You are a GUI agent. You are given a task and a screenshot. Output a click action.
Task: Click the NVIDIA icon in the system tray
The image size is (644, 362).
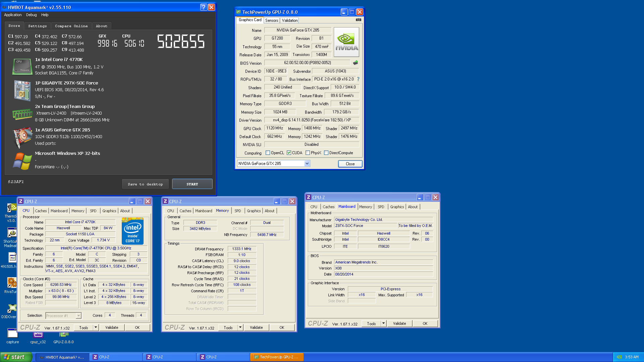(619, 357)
